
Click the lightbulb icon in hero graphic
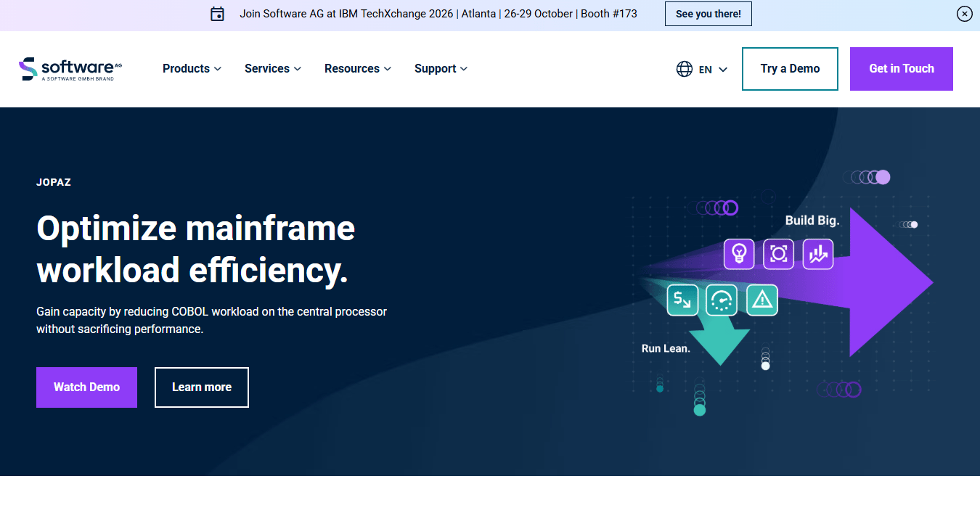[739, 254]
